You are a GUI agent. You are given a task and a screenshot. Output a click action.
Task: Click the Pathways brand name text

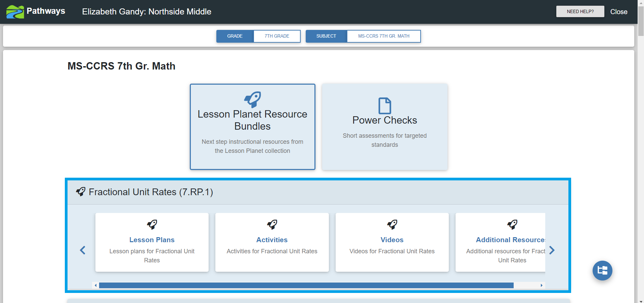[x=46, y=11]
